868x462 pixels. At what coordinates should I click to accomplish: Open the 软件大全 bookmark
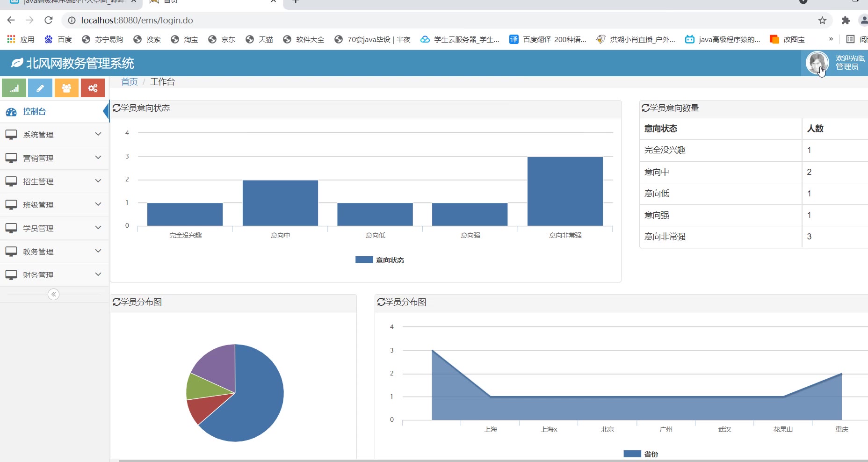pyautogui.click(x=304, y=39)
